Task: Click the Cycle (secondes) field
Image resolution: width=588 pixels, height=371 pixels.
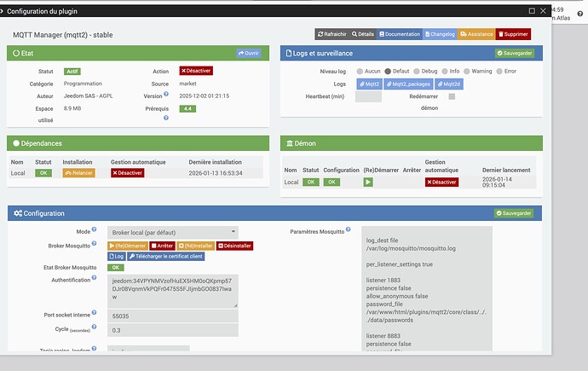Action: [x=172, y=330]
